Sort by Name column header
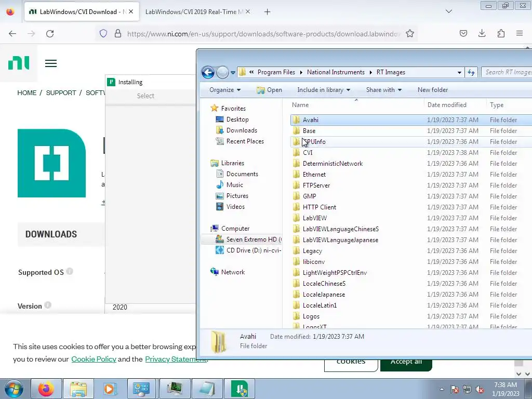 [x=356, y=105]
